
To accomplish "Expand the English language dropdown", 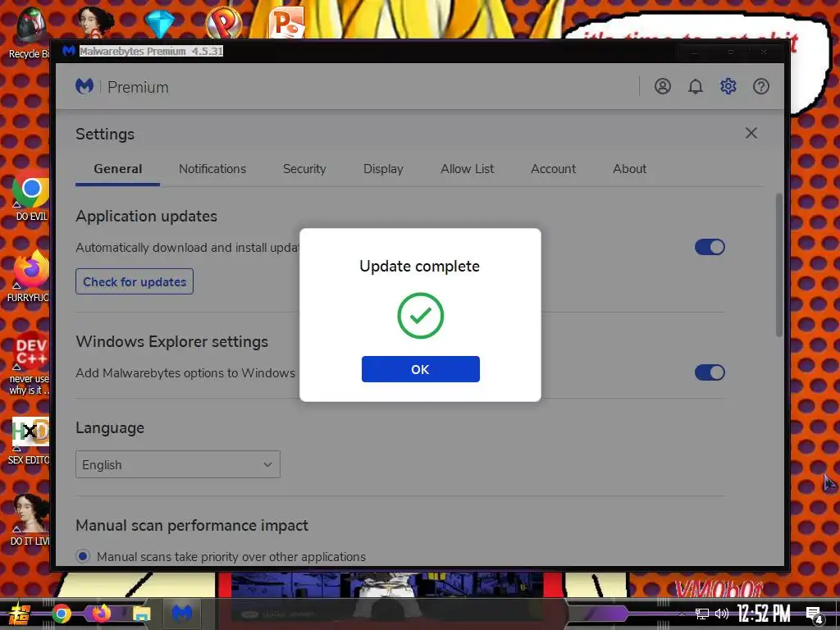I will pyautogui.click(x=178, y=464).
